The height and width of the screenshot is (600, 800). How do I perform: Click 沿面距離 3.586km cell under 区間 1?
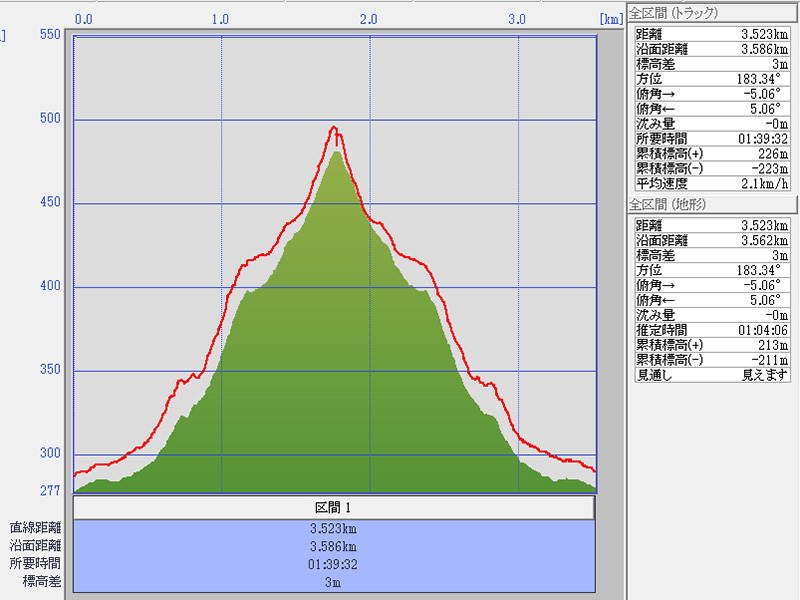click(x=335, y=546)
